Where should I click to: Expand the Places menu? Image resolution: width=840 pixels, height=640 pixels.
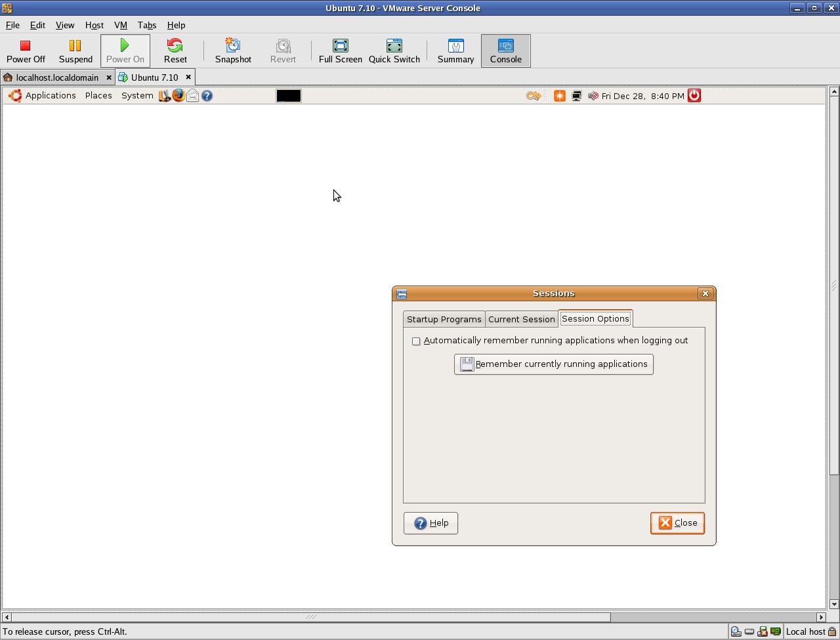[98, 96]
